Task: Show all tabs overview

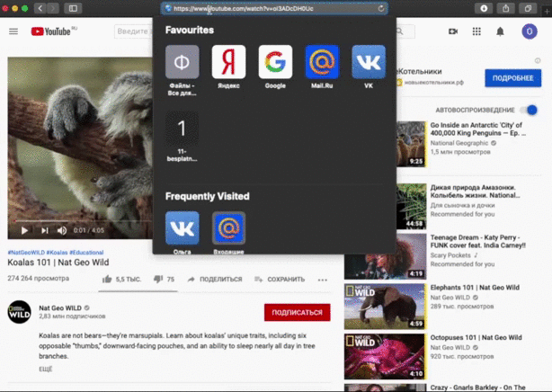Action: click(x=528, y=8)
